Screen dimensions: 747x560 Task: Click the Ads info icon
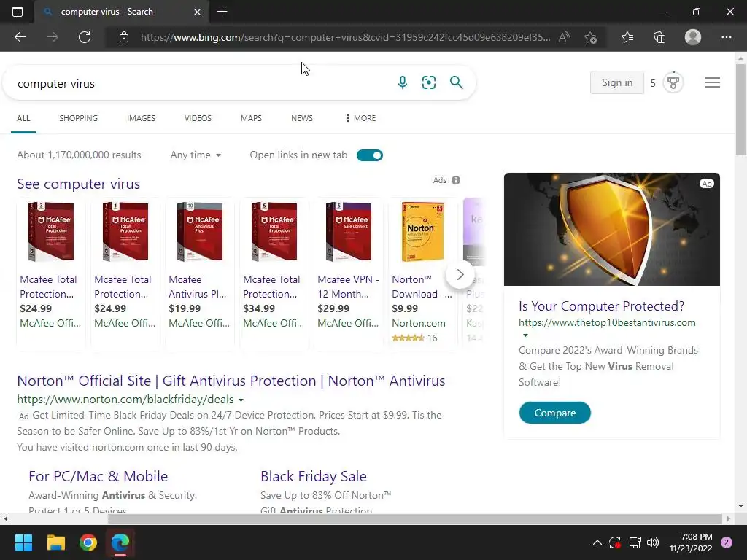coord(456,180)
